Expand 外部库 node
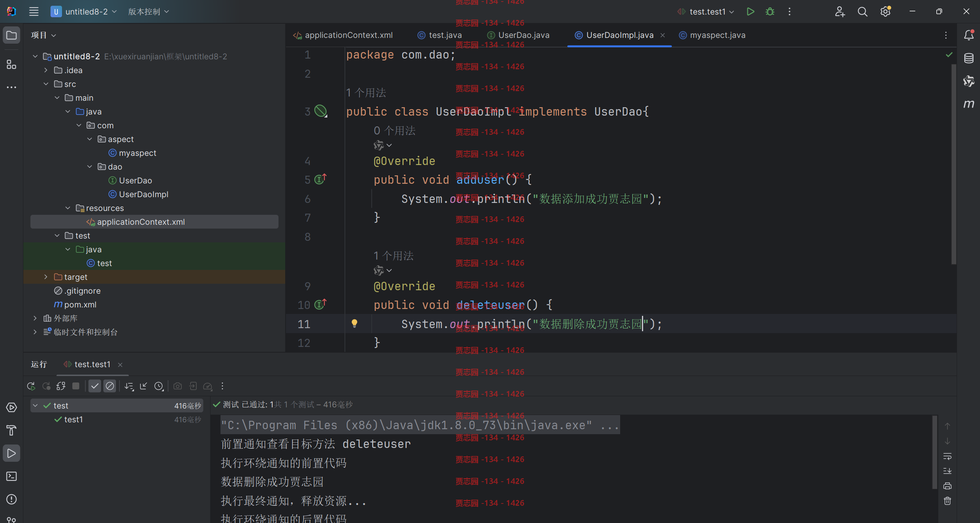 (35, 318)
